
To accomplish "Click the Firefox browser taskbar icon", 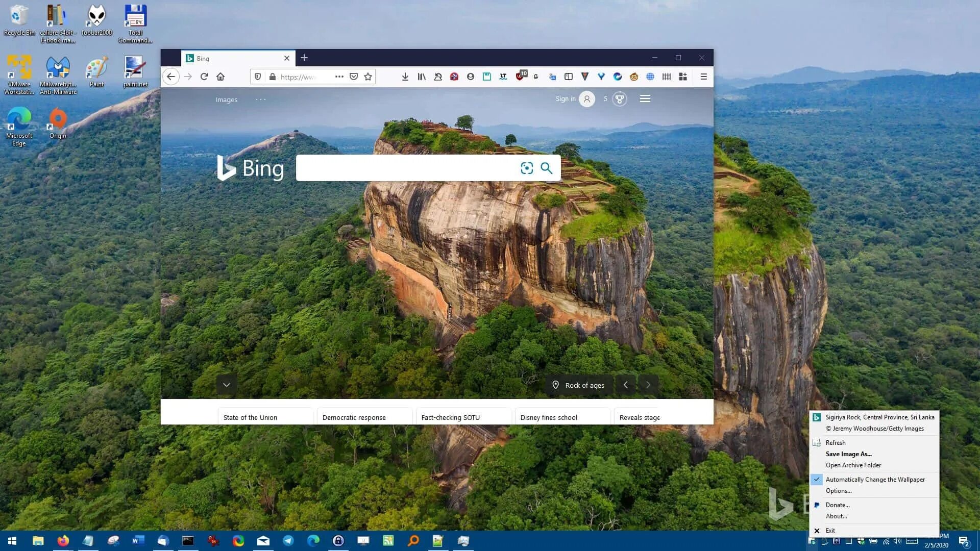I will [63, 540].
